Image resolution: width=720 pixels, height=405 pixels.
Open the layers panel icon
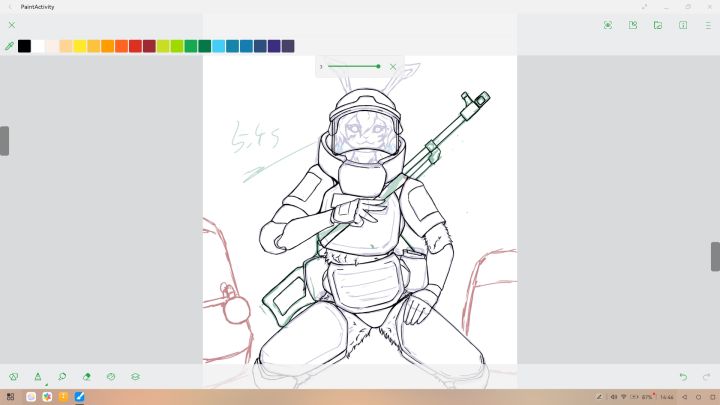click(135, 377)
